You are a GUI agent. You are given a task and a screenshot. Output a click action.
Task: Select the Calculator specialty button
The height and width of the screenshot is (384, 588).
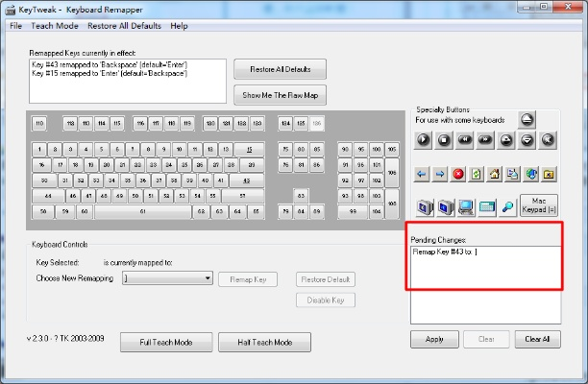point(486,206)
